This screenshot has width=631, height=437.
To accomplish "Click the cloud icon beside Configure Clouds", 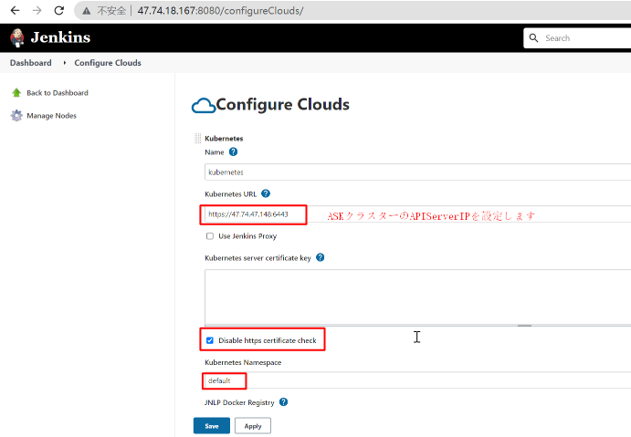I will [x=203, y=106].
